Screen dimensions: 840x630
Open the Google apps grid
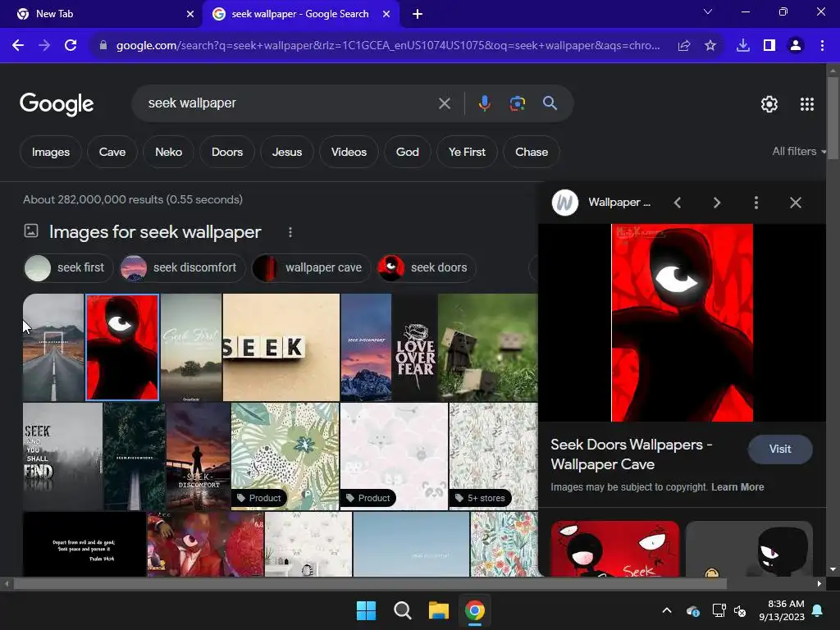tap(807, 104)
